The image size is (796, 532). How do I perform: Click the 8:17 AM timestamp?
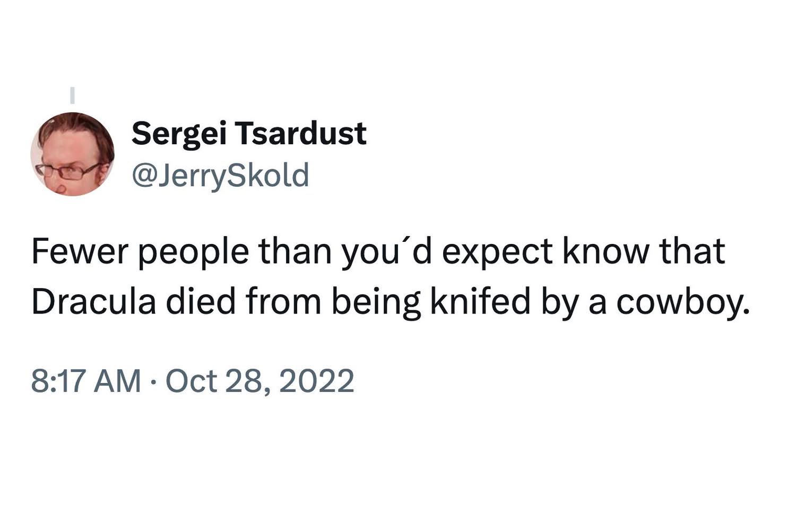(x=86, y=381)
